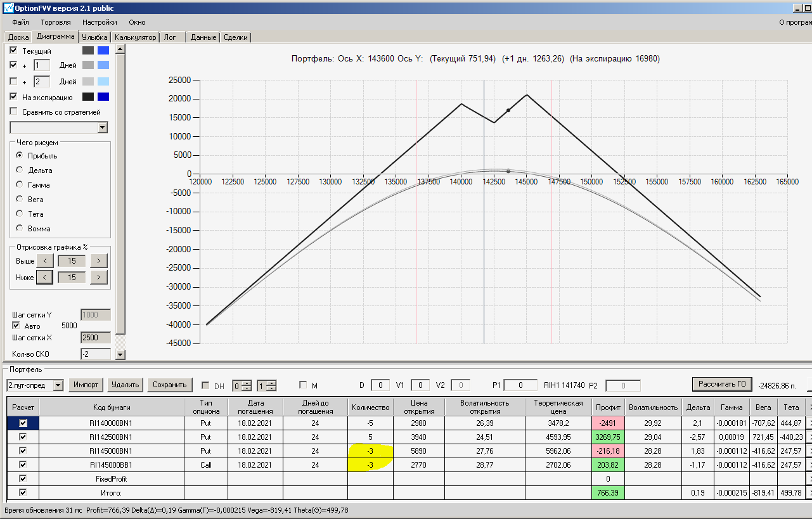The height and width of the screenshot is (519, 812).
Task: Open the Окно menu
Action: pyautogui.click(x=137, y=22)
